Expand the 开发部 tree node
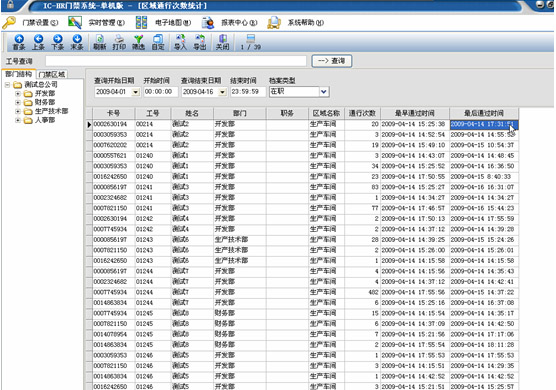Image resolution: width=556 pixels, height=390 pixels. point(18,94)
